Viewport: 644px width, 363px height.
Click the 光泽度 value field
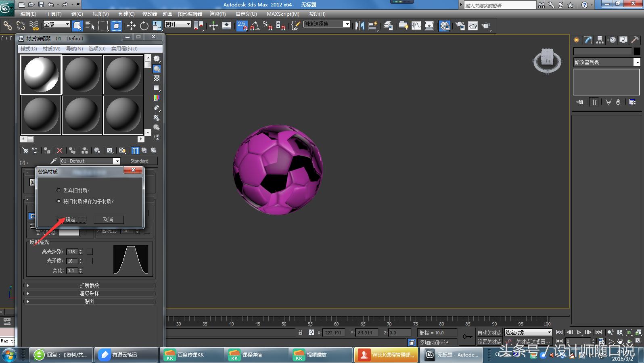[x=72, y=261]
